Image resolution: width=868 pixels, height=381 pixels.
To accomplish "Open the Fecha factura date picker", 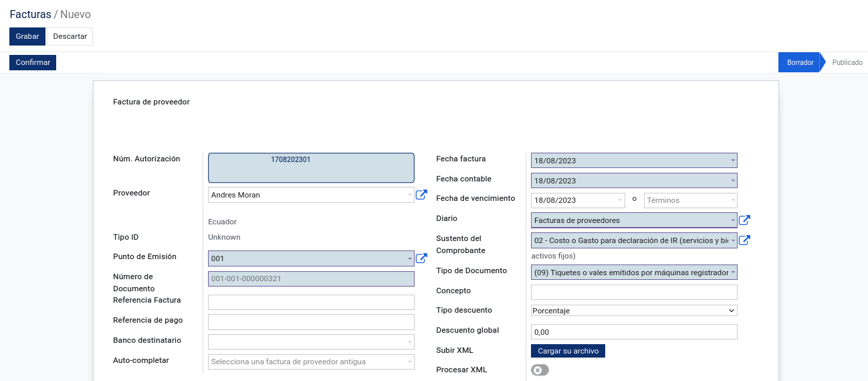I will click(x=634, y=161).
